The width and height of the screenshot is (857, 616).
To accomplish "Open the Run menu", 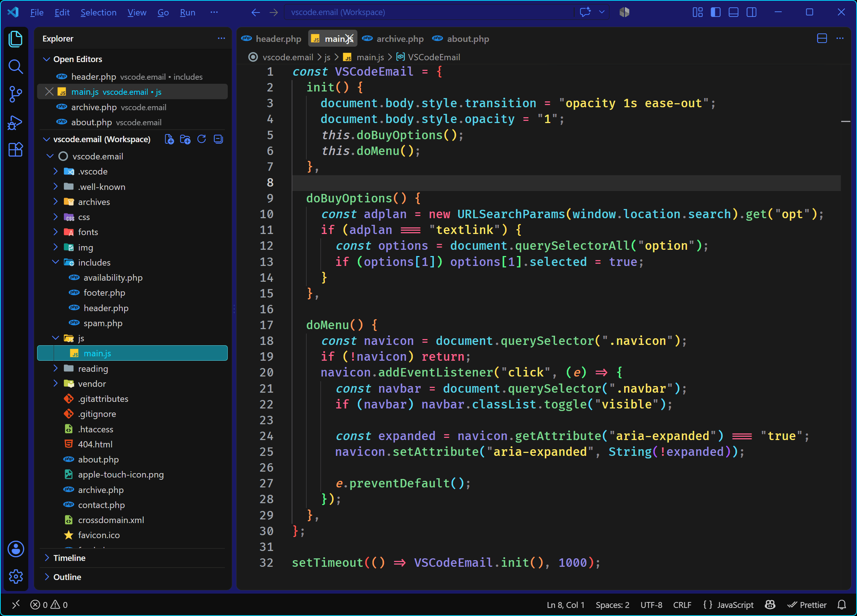I will coord(187,12).
